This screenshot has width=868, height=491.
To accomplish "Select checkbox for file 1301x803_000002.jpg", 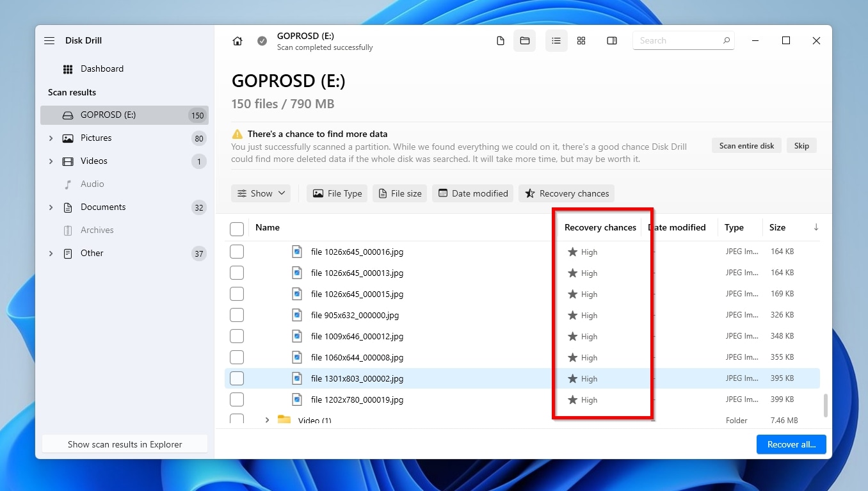I will tap(237, 379).
